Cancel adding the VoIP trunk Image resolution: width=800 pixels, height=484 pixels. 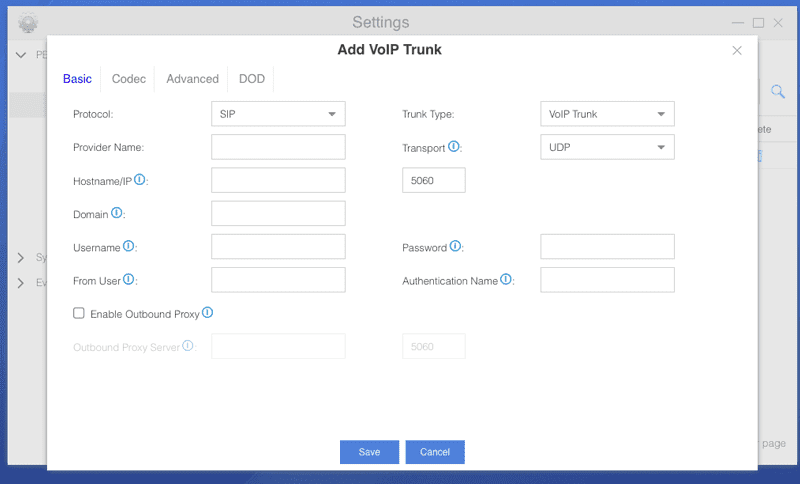435,452
